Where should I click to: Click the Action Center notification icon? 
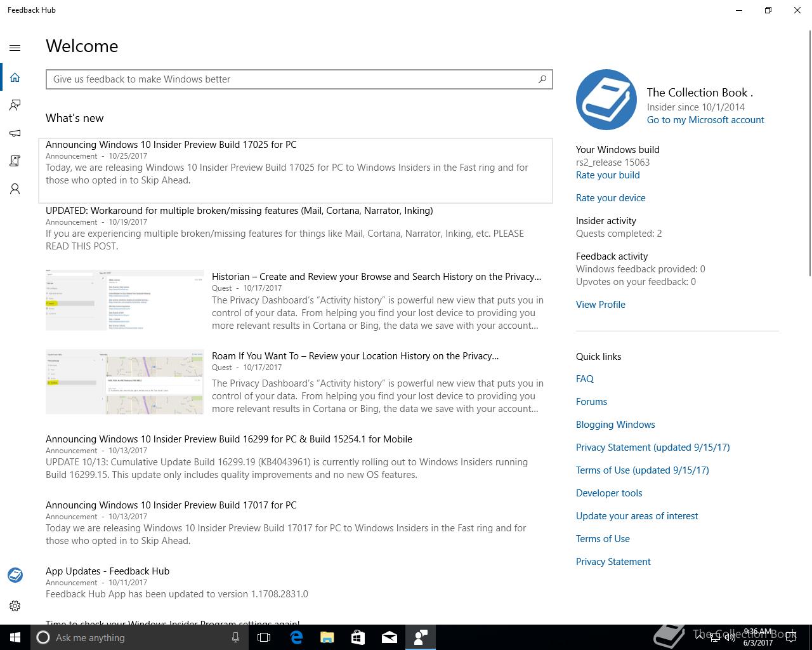click(x=791, y=637)
